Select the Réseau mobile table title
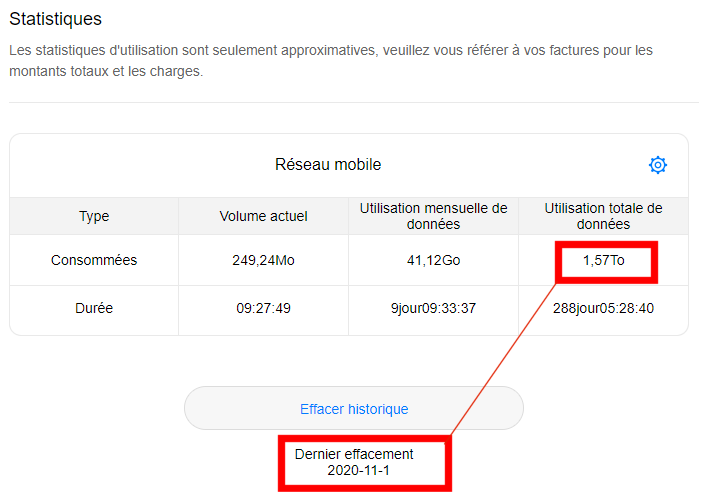713x492 pixels. click(x=328, y=165)
